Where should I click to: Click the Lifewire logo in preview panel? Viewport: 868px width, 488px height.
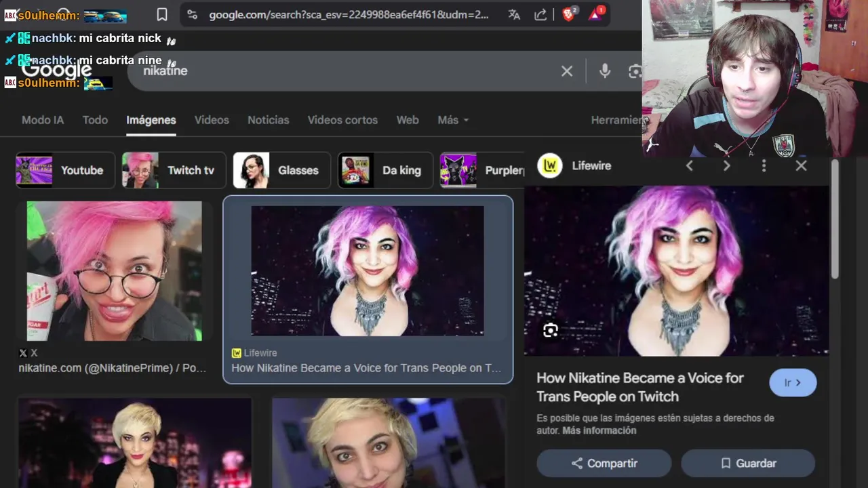pyautogui.click(x=550, y=165)
